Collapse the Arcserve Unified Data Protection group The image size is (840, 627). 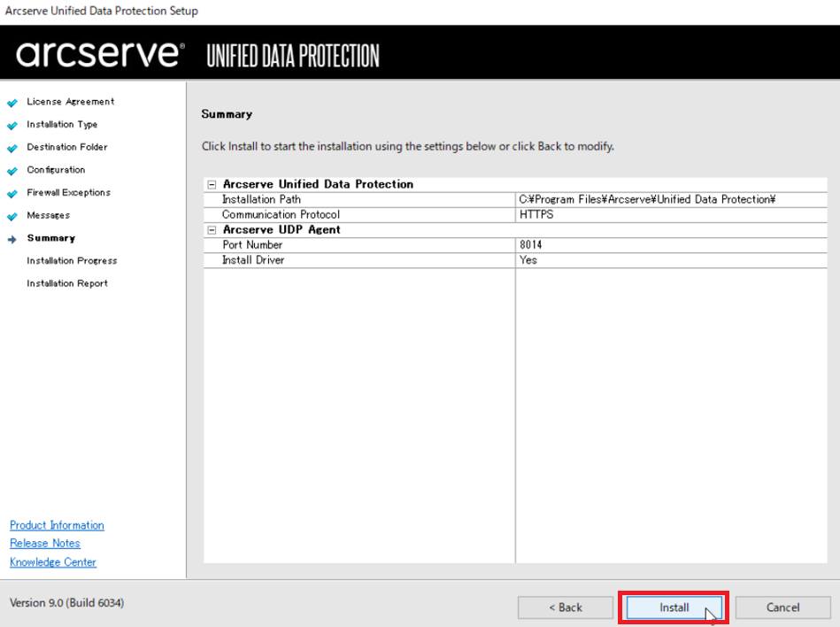point(212,184)
